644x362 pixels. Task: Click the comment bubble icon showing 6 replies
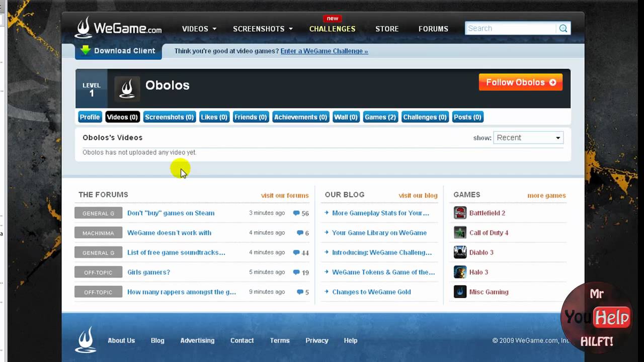300,233
